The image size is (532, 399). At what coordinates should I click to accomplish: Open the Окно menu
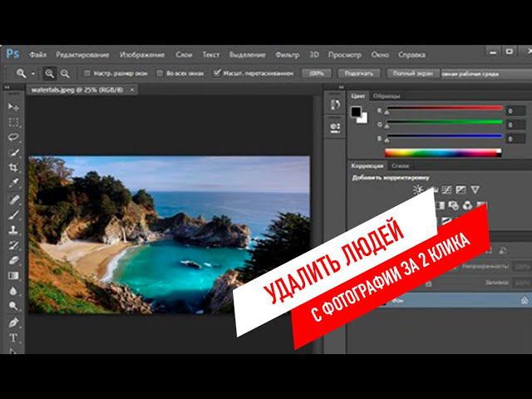380,55
